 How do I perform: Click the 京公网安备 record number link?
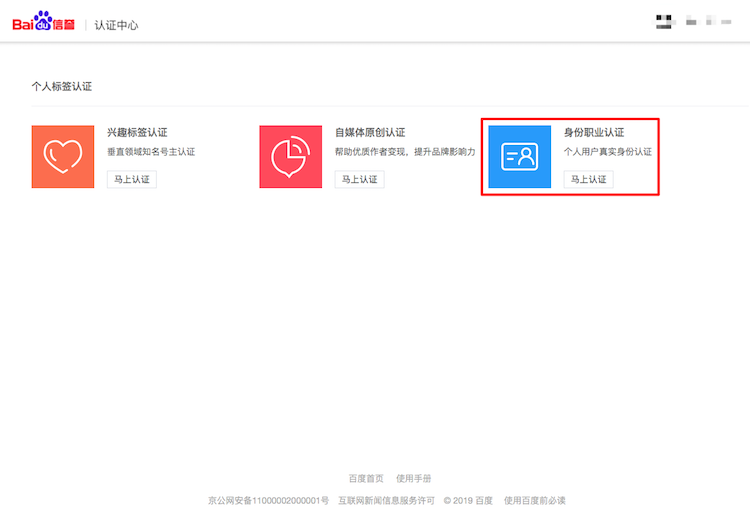pos(268,500)
